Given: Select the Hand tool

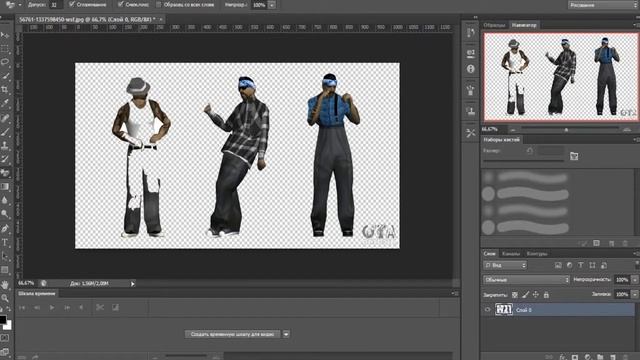Looking at the screenshot, I should coord(5,284).
